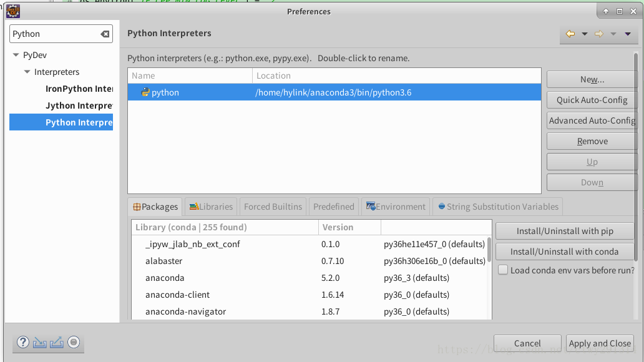Click the python interpreter row icon
This screenshot has width=644, height=362.
[x=145, y=92]
